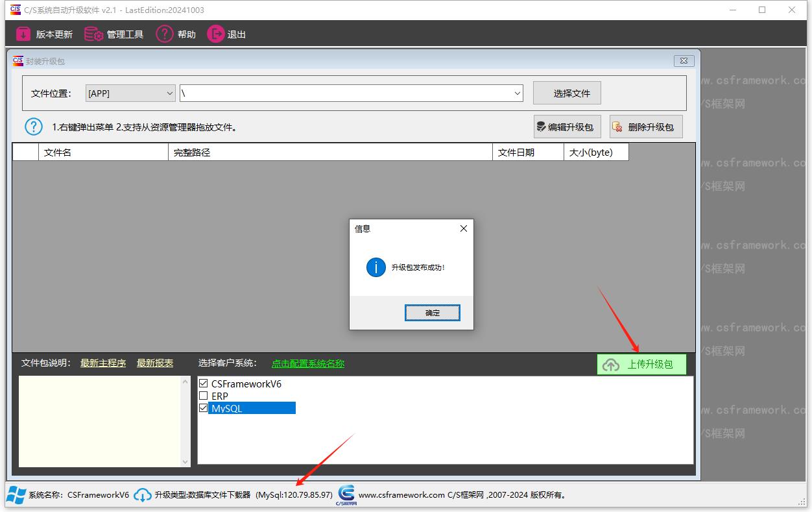Click the 最新主程序 link
Viewport: 812px width, 512px height.
click(103, 363)
